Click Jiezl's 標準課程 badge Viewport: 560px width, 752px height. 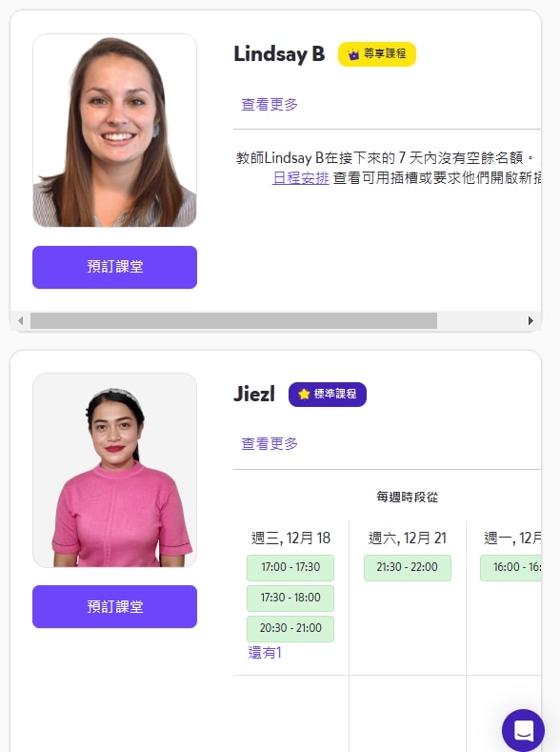(328, 395)
